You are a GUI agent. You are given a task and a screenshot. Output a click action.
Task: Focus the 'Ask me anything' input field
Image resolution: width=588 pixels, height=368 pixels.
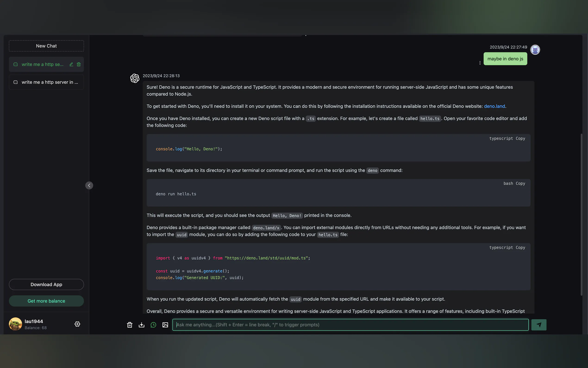tap(350, 325)
